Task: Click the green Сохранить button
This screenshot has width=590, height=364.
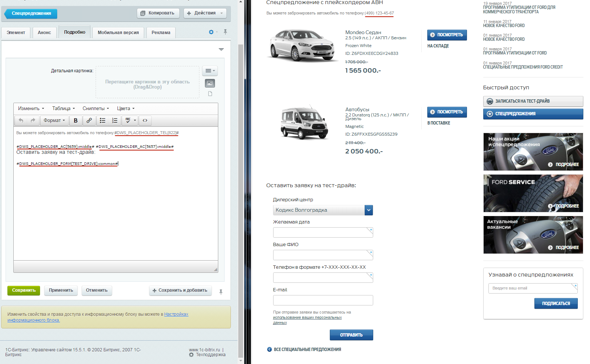Action: click(24, 290)
